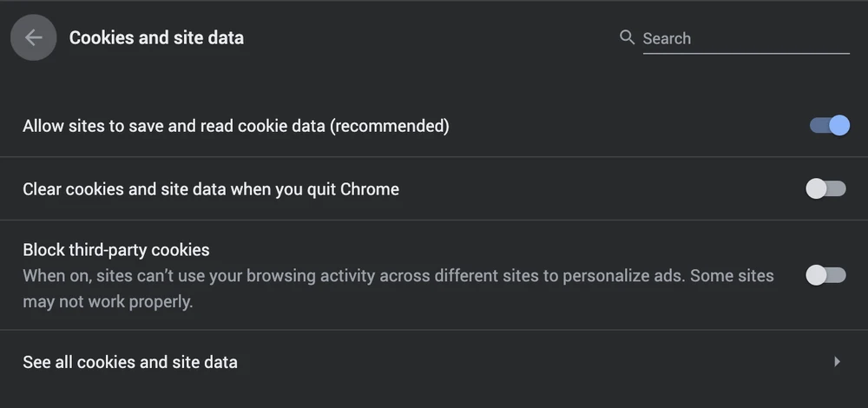Click the white knob on Clear cookies switch
Image resolution: width=868 pixels, height=408 pixels.
tap(816, 188)
